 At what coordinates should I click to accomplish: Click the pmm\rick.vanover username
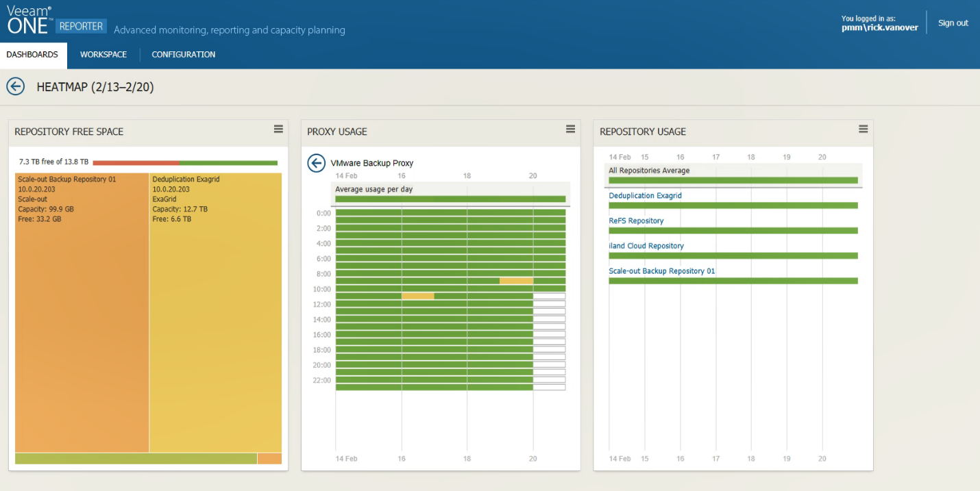pyautogui.click(x=880, y=27)
